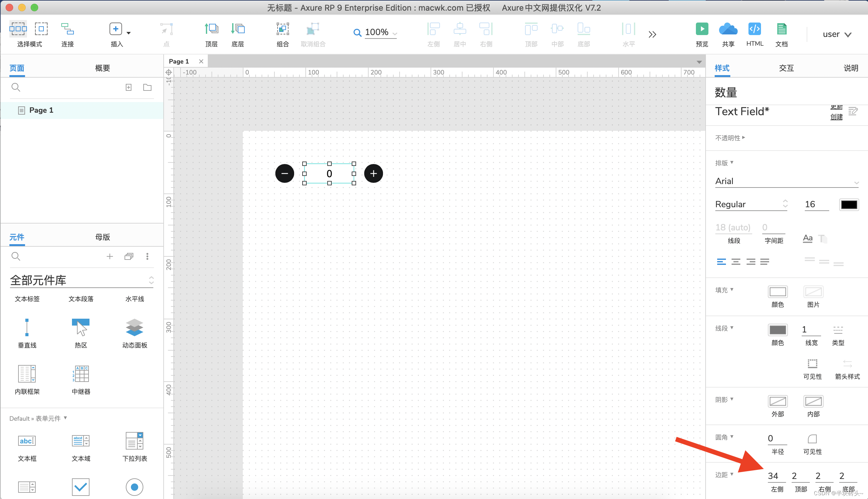868x499 pixels.
Task: Click the Create style link
Action: [x=836, y=117]
